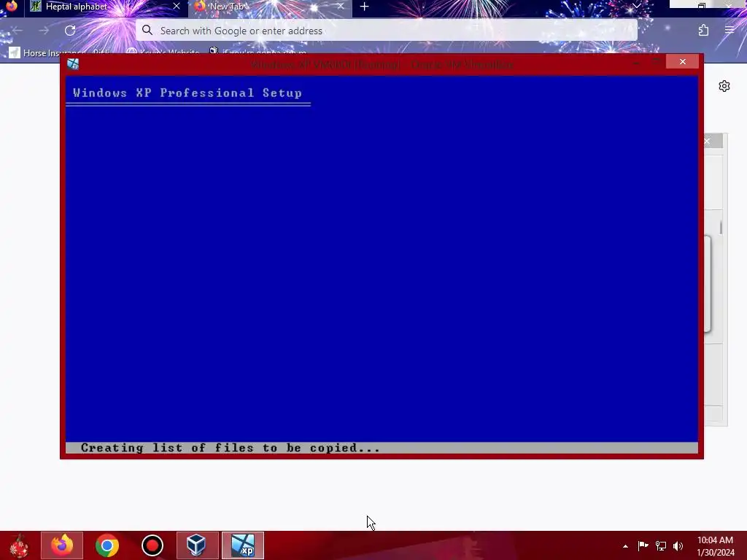Viewport: 747px width, 560px height.
Task: Close the New Tab browser tab
Action: coord(340,6)
